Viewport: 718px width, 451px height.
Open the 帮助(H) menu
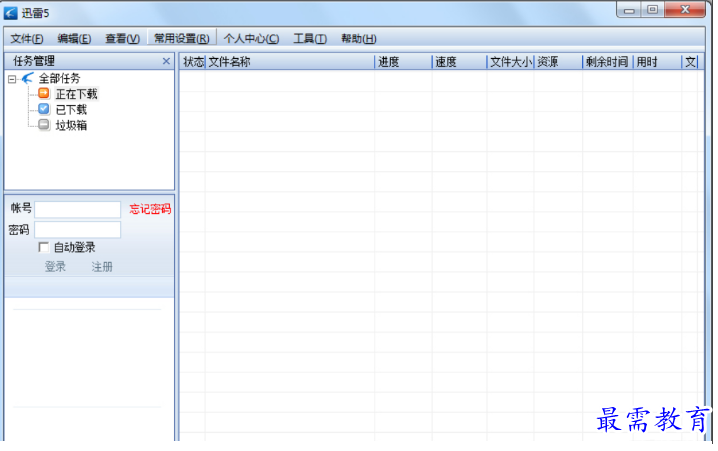point(359,39)
